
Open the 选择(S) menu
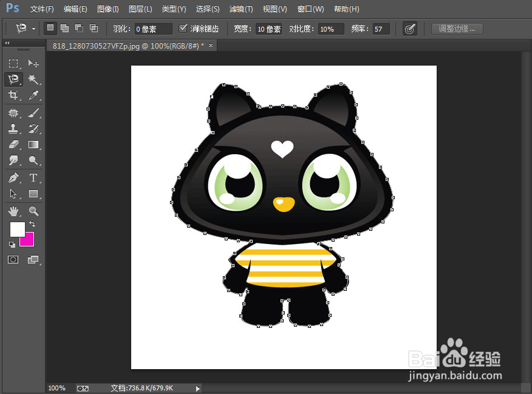[208, 9]
